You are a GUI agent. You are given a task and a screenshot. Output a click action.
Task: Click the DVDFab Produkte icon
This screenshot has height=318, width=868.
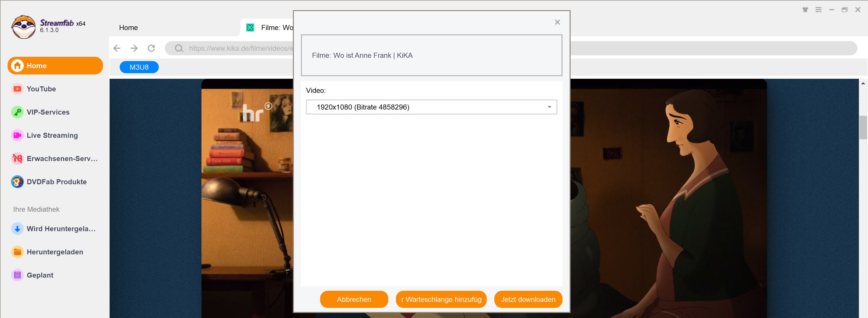pos(17,181)
